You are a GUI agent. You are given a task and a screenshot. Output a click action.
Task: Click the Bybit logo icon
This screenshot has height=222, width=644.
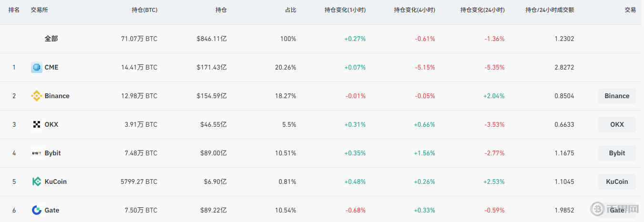pos(37,153)
